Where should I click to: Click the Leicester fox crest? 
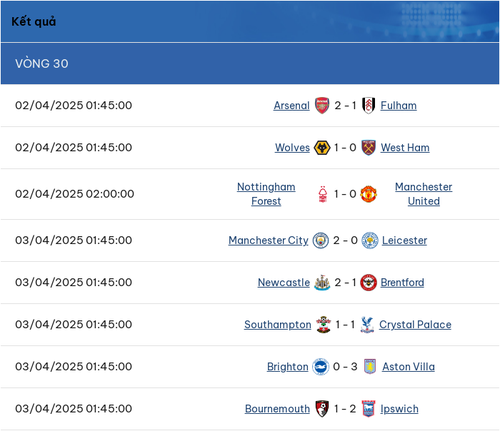tap(370, 240)
